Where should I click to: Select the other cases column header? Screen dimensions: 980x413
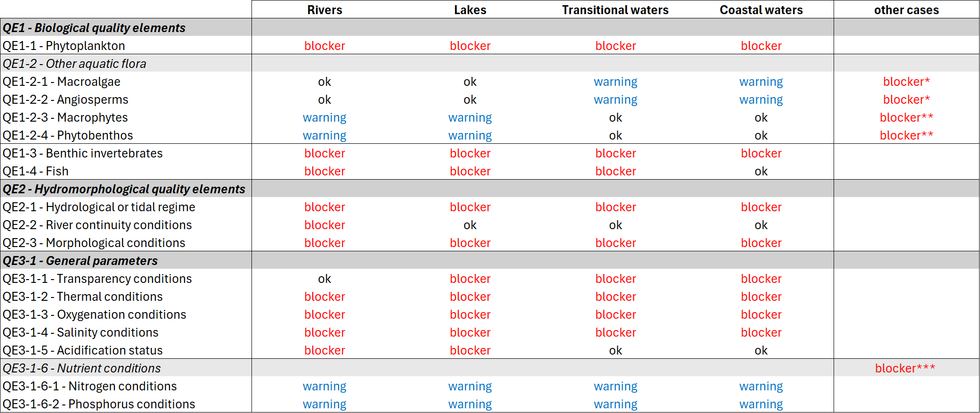(906, 10)
